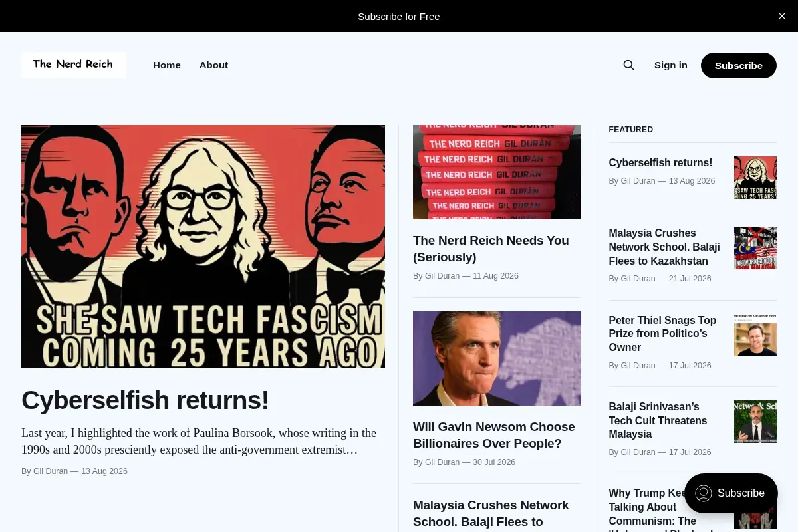Click featured byline dated 21 Jul 2026
Image resolution: width=798 pixels, height=532 pixels.
660,279
